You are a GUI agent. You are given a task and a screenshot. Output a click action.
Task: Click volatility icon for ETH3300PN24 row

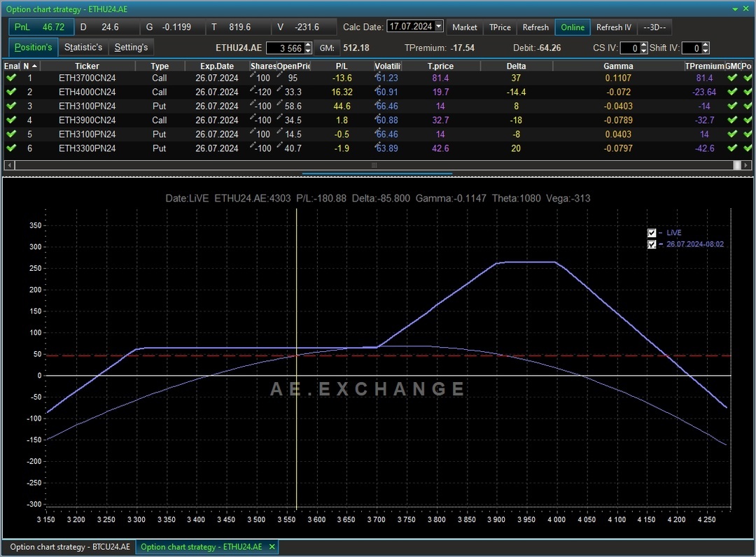[x=377, y=146]
